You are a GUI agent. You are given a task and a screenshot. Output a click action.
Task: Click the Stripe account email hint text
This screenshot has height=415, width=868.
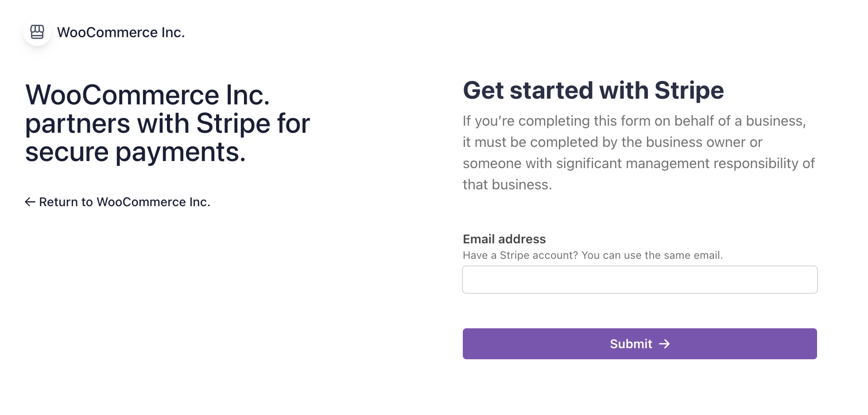click(x=593, y=255)
